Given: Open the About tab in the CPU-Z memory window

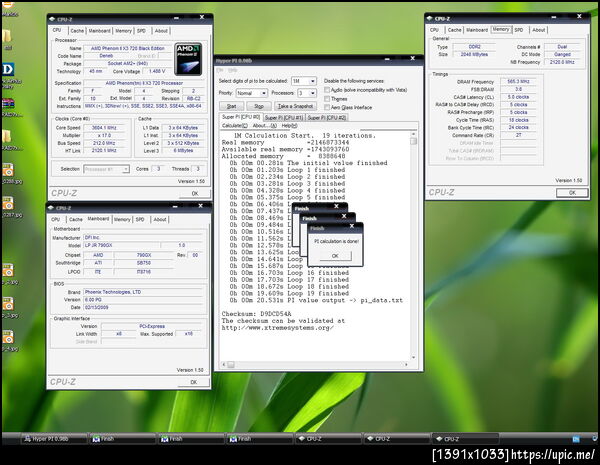Looking at the screenshot, I should point(538,30).
